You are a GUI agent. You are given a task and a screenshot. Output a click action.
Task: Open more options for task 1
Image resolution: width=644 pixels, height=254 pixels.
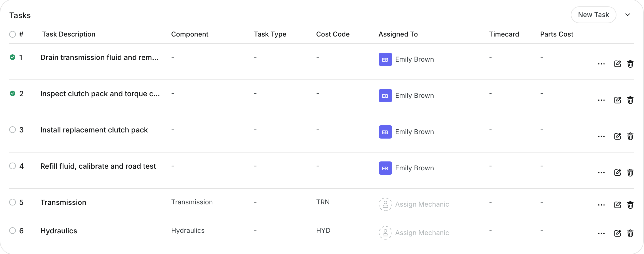click(601, 64)
